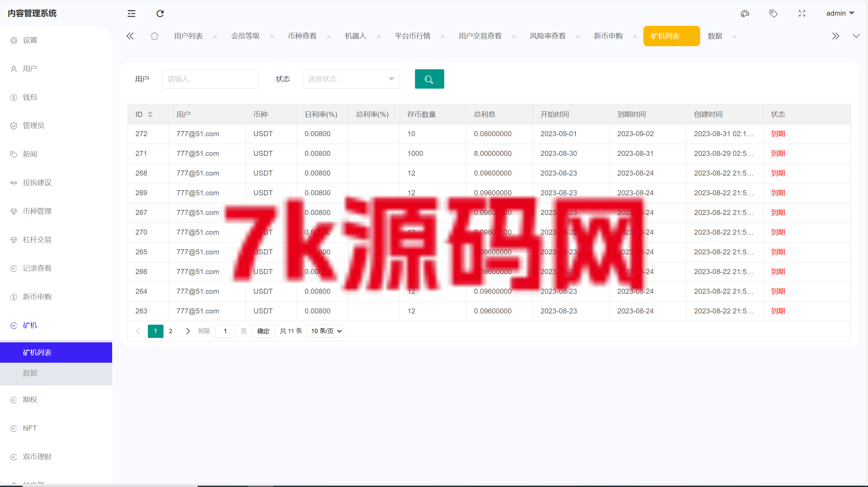Open the 杠杆交易 sidebar menu
868x487 pixels.
56,240
